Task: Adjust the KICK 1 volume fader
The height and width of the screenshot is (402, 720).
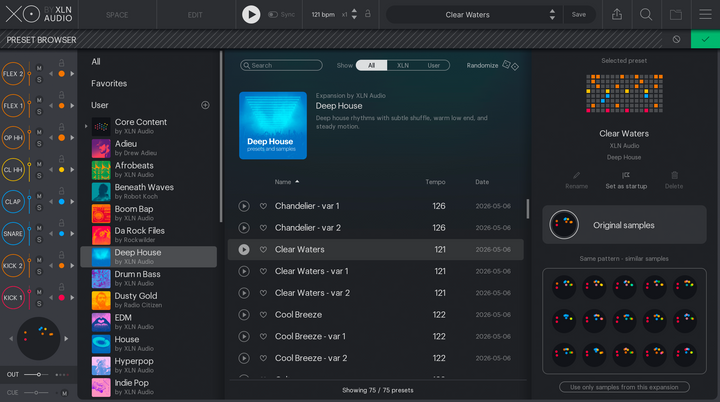Action: click(x=29, y=298)
